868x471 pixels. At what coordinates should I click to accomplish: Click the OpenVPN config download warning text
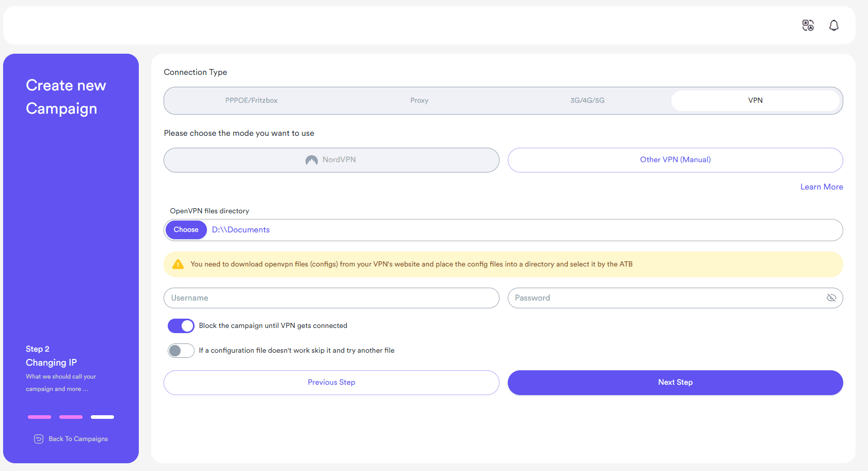point(411,264)
